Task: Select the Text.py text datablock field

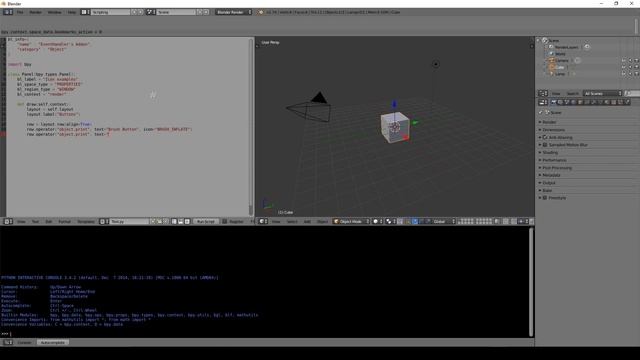Action: 129,222
